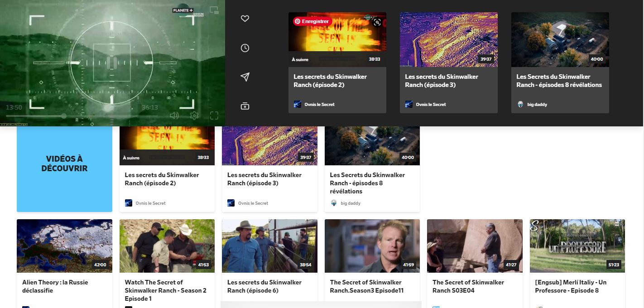The height and width of the screenshot is (308, 644).
Task: Open Skinwalker Ranch Season 2 Episode 1 title
Action: coord(166,290)
